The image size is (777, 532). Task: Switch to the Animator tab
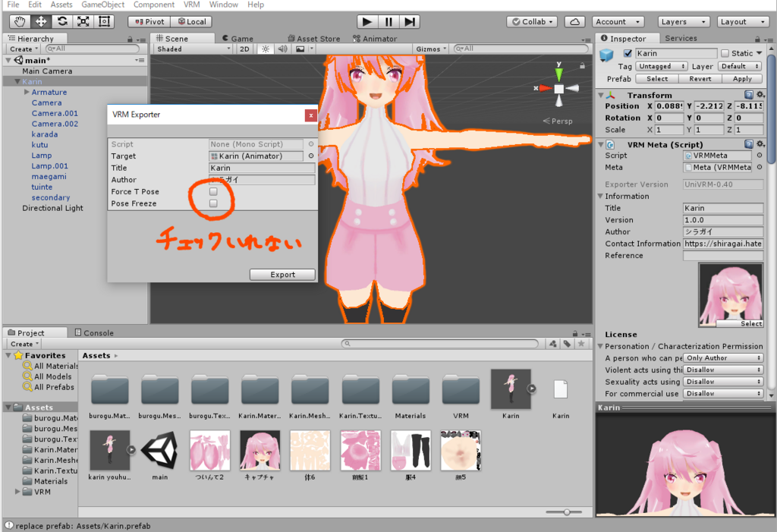click(x=375, y=39)
